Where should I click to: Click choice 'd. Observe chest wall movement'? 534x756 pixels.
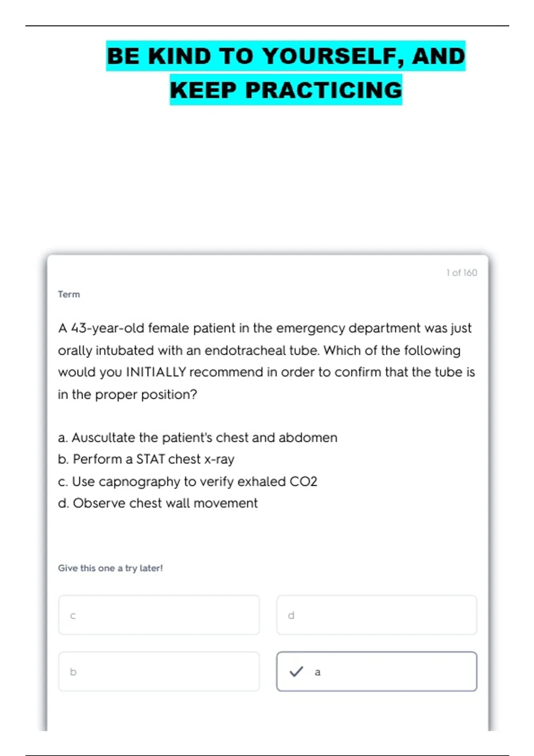click(x=158, y=503)
